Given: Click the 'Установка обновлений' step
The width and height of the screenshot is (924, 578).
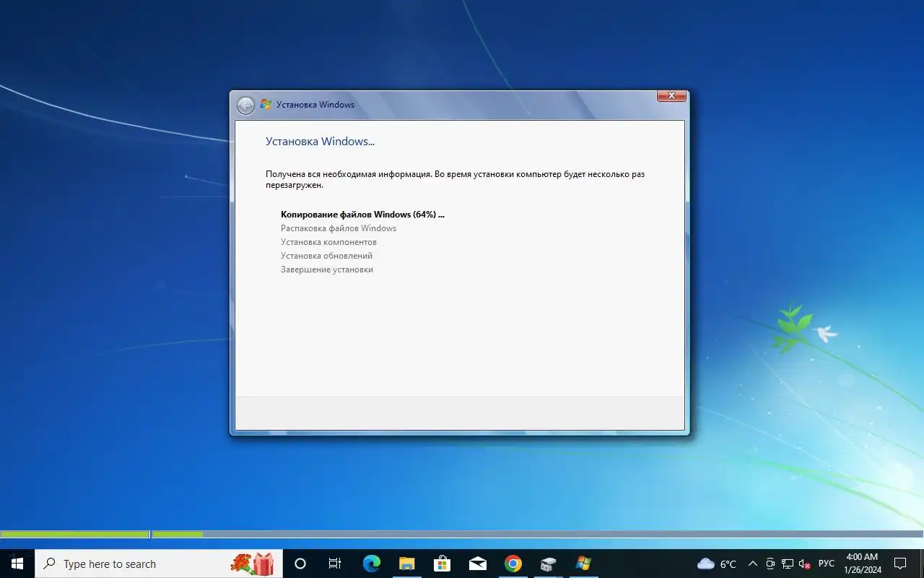Looking at the screenshot, I should tap(326, 256).
